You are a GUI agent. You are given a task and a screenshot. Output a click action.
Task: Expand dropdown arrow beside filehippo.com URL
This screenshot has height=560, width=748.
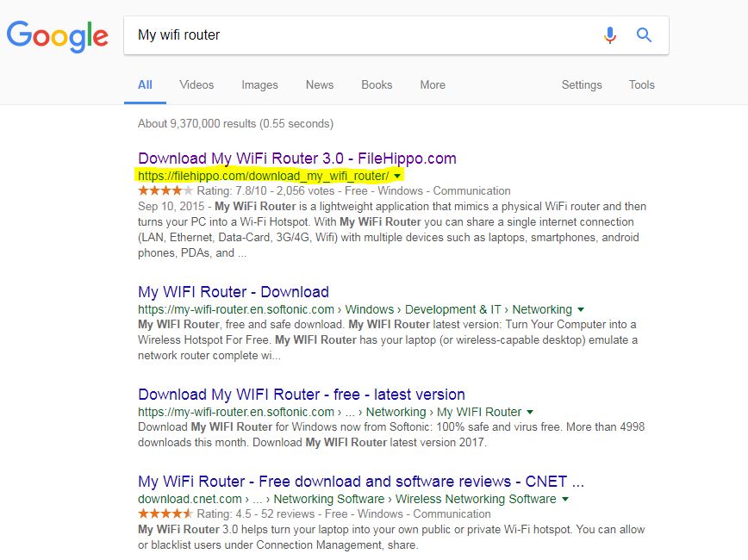(x=397, y=176)
